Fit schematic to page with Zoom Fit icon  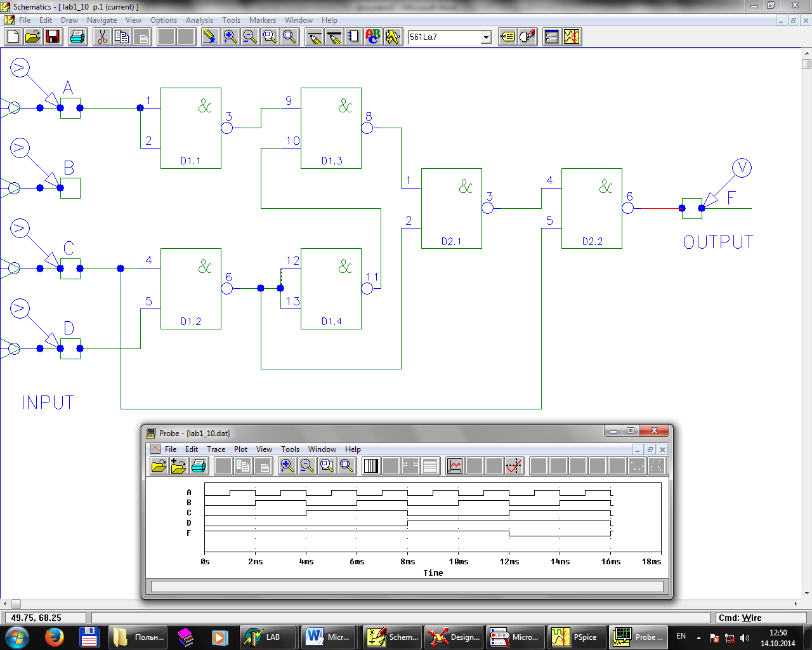[290, 37]
